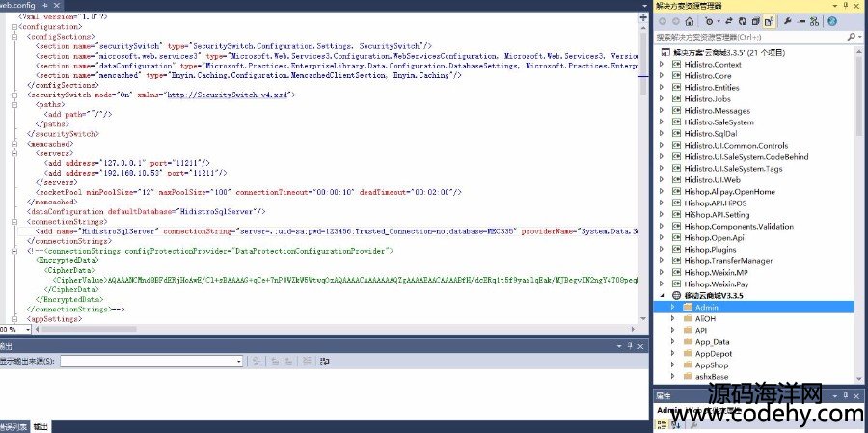The image size is (868, 433).
Task: Select Hishop.Alipay.OpenHome project
Action: coord(729,192)
